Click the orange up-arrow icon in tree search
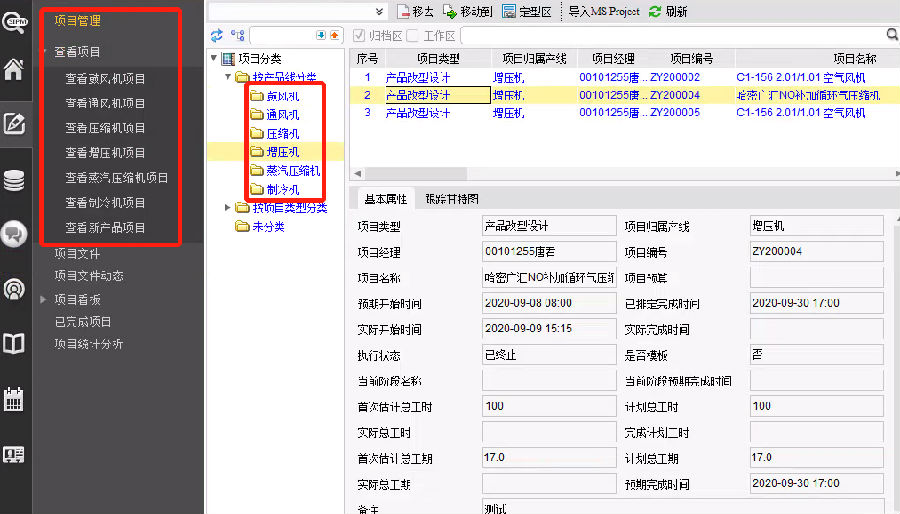The height and width of the screenshot is (514, 900). pyautogui.click(x=335, y=36)
